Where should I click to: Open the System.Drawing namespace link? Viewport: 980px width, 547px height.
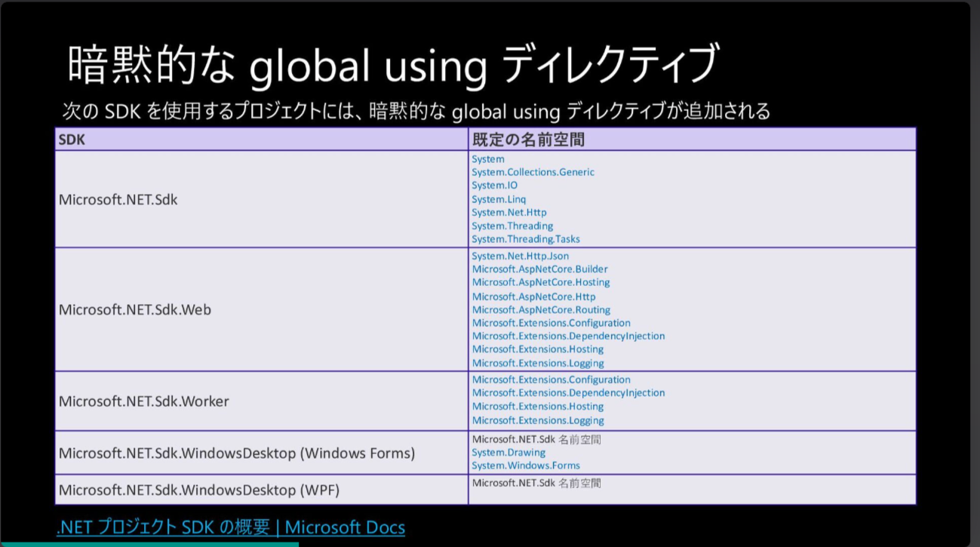pyautogui.click(x=508, y=453)
